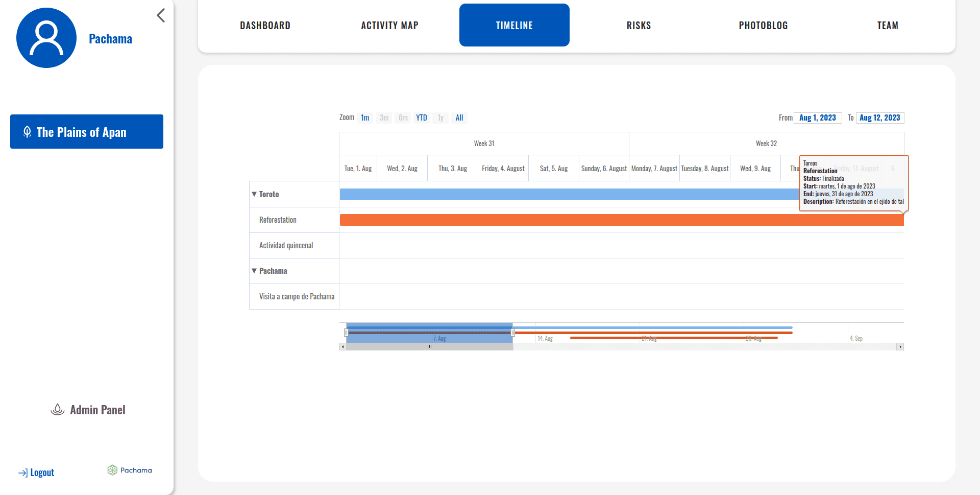
Task: Click the Friday, 4. August column header
Action: point(503,169)
